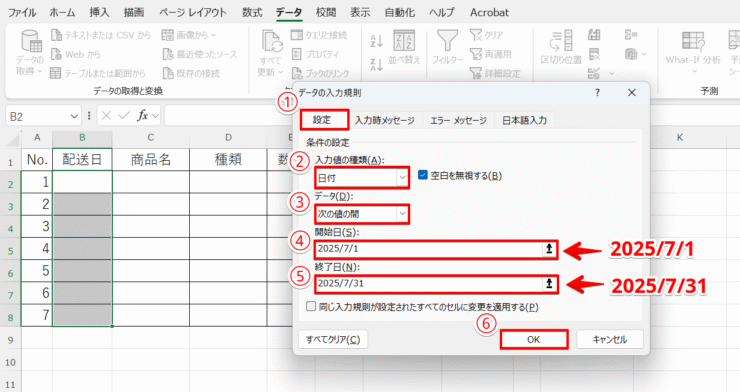Screen dimensions: 740x392
Task: Open Recent Sources (最近使ったソース)
Action: [x=200, y=54]
